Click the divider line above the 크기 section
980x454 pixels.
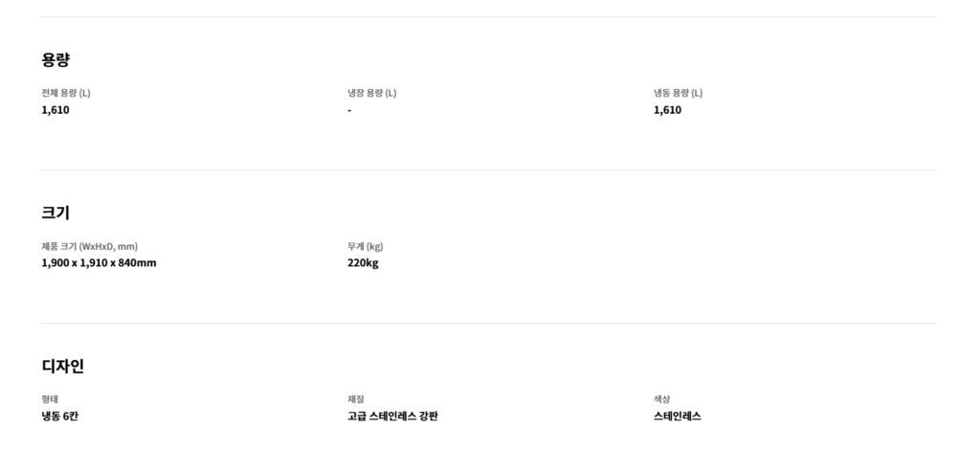pyautogui.click(x=488, y=170)
